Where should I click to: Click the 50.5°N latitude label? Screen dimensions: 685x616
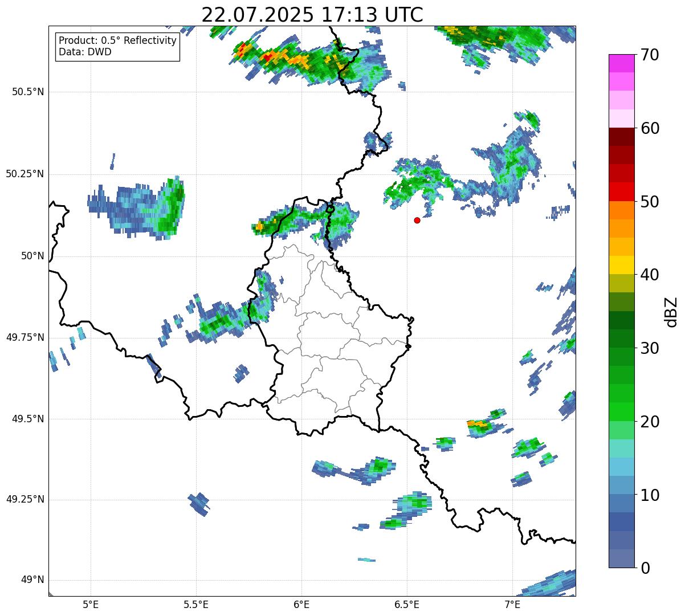[28, 92]
